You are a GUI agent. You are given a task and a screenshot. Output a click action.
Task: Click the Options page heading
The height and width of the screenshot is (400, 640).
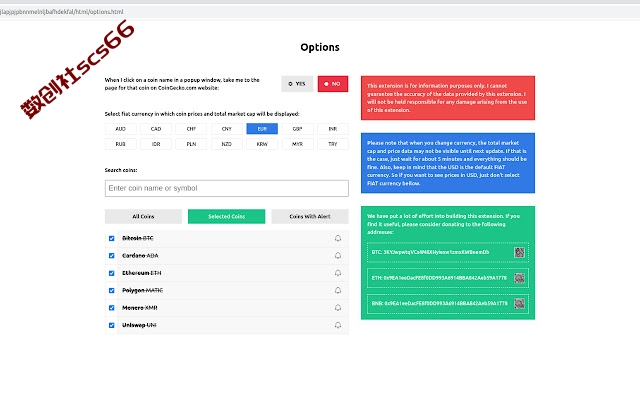320,47
